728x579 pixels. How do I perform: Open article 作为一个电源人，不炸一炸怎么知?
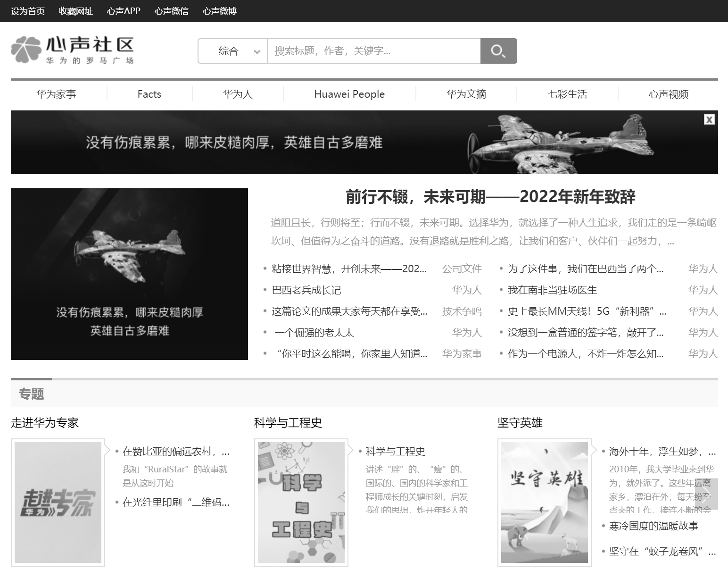click(x=586, y=354)
